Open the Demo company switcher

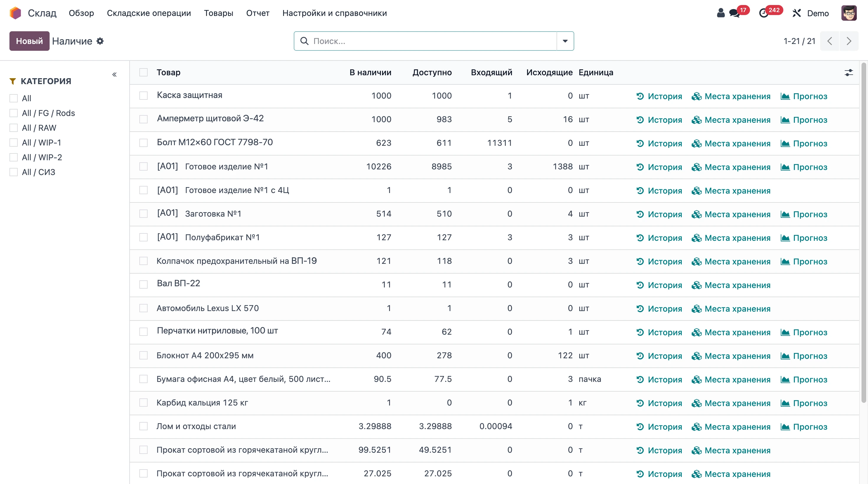818,13
